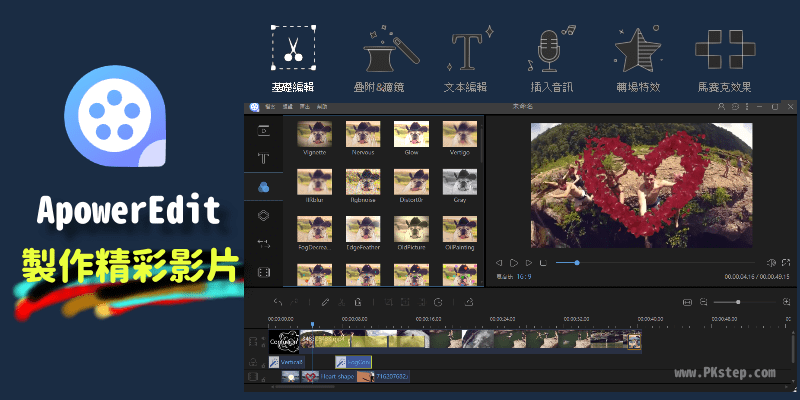This screenshot has width=800, height=400.
Task: Click the blue playhead marker on timeline
Action: pos(312,324)
